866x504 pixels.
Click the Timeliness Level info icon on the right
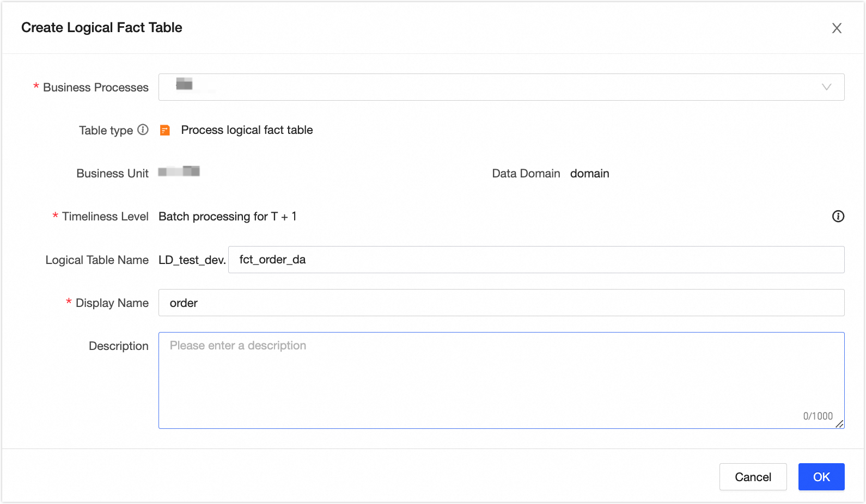tap(838, 217)
